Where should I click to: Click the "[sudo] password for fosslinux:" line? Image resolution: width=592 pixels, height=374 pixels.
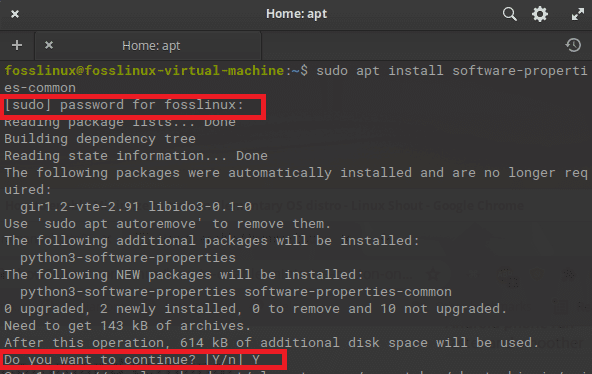pos(124,105)
